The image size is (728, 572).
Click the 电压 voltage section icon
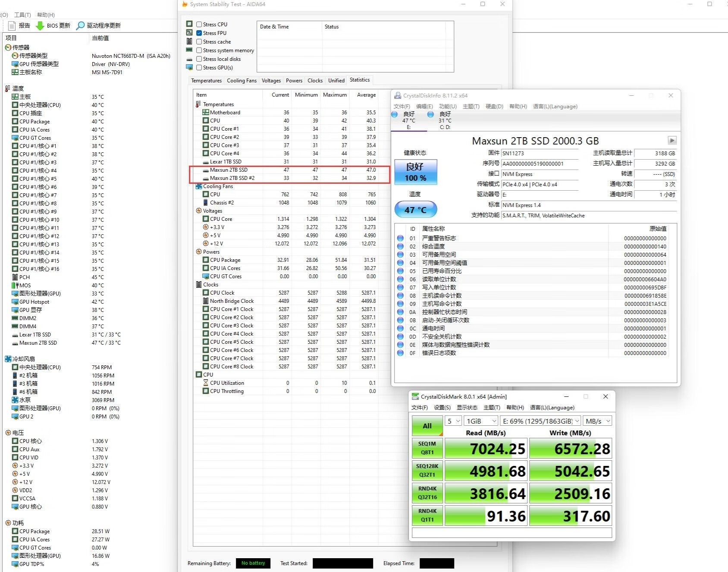pos(8,433)
